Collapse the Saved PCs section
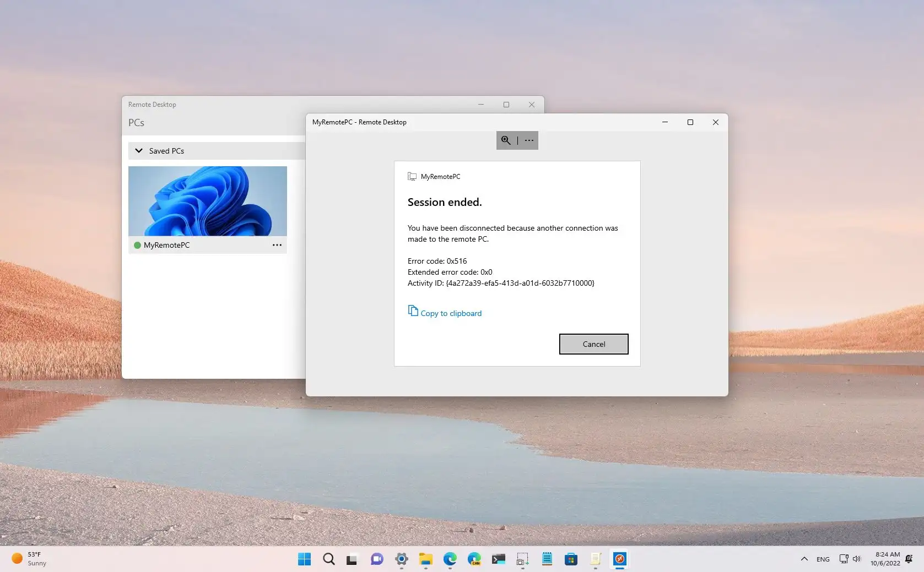Screen dimensions: 924x572 coord(138,150)
